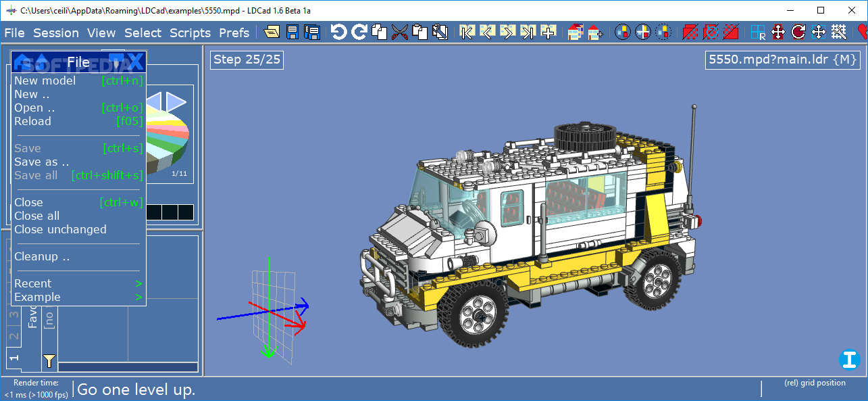Image resolution: width=868 pixels, height=401 pixels.
Task: Click the File menu title bar down arrow
Action: [x=117, y=61]
